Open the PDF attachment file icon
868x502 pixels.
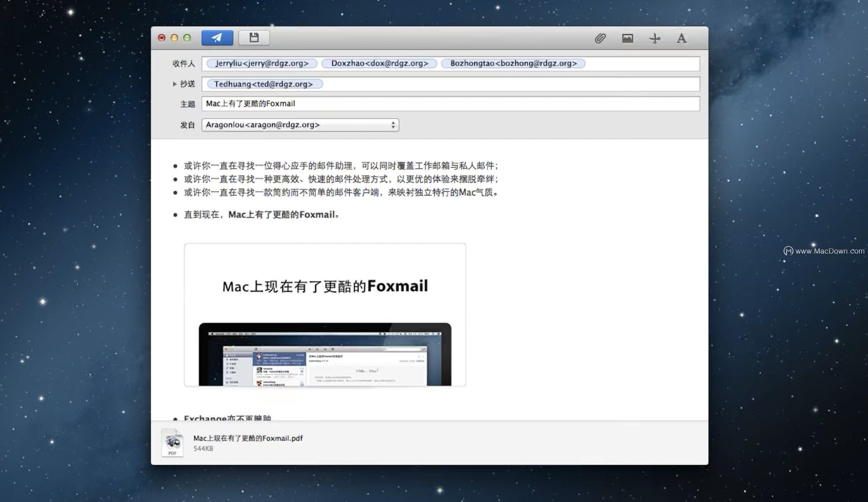pos(173,443)
